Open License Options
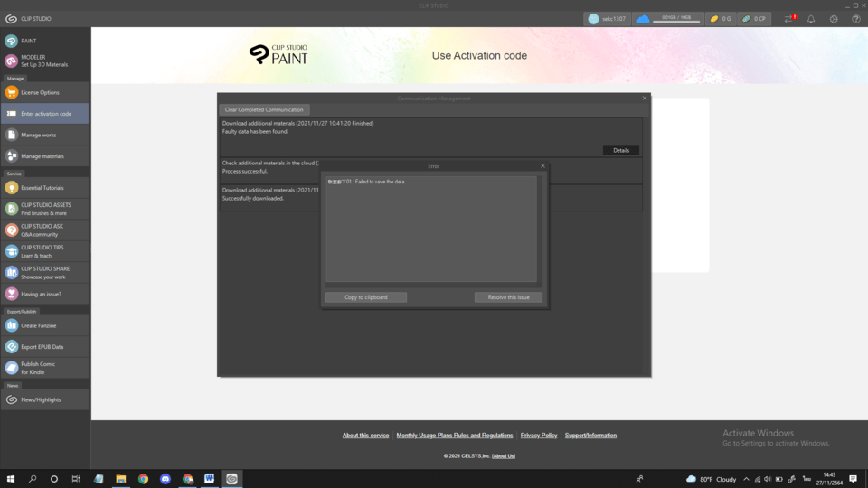868x488 pixels. (x=44, y=92)
